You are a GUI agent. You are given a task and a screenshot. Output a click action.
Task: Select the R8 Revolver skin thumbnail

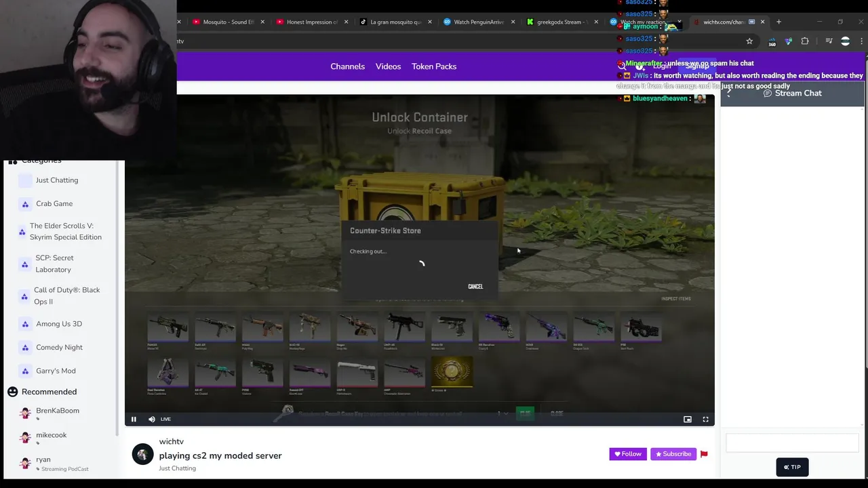(499, 329)
